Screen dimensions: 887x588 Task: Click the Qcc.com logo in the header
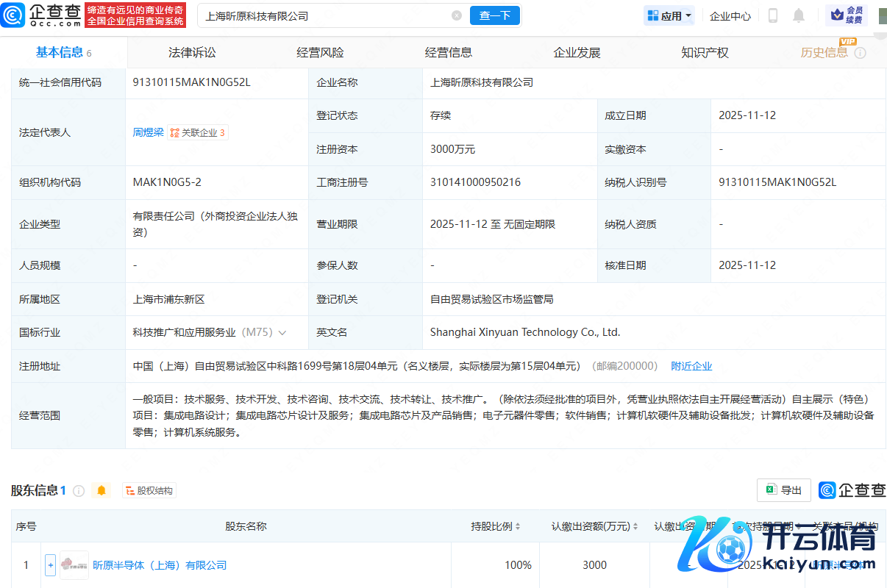coord(41,15)
